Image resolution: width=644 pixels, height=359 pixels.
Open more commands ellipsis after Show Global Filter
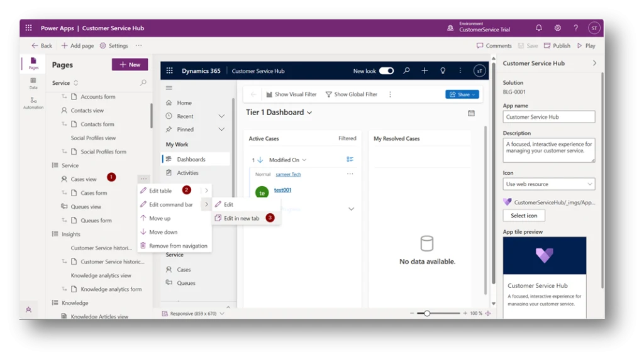click(x=390, y=94)
